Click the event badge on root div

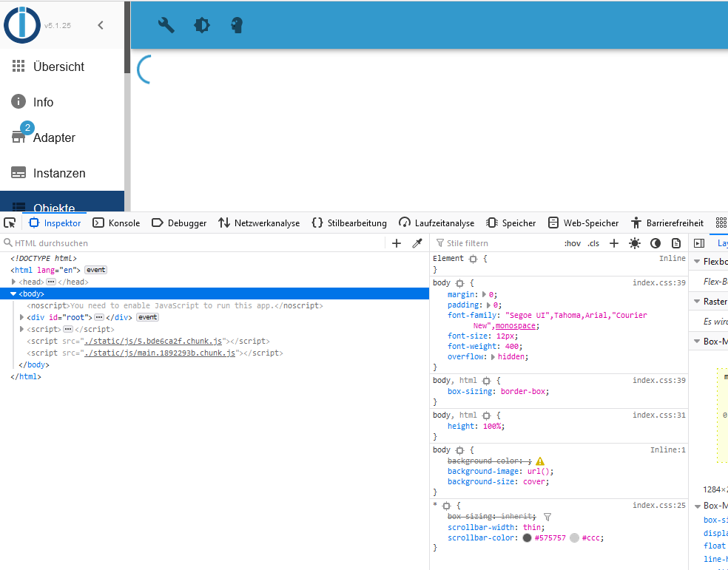click(148, 317)
